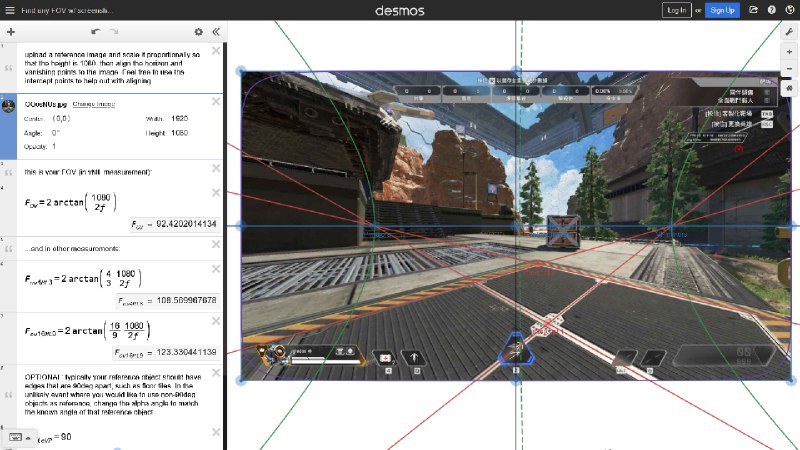This screenshot has width=800, height=450.
Task: Open the hamburger main menu
Action: tap(9, 10)
